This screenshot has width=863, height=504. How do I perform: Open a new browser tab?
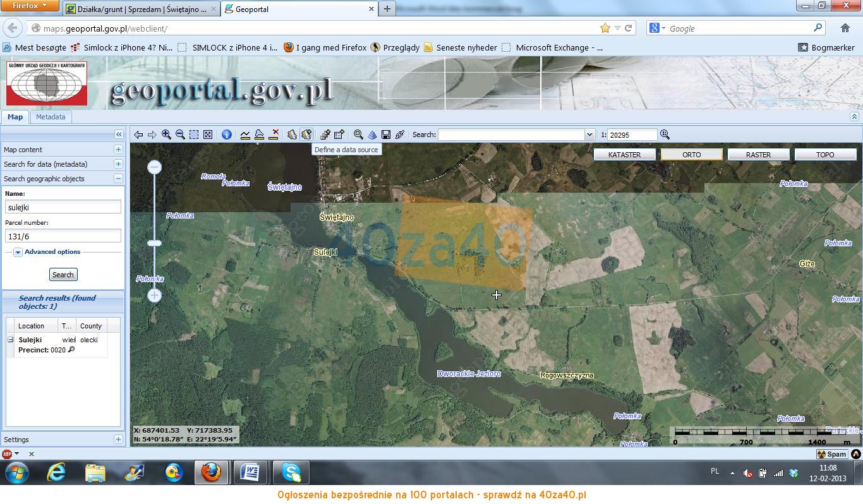click(387, 9)
